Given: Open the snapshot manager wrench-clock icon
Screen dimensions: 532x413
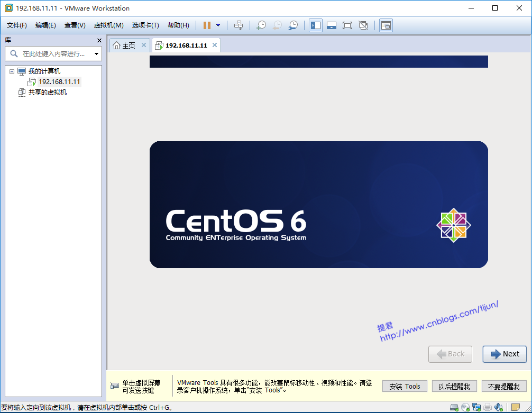Looking at the screenshot, I should 293,25.
